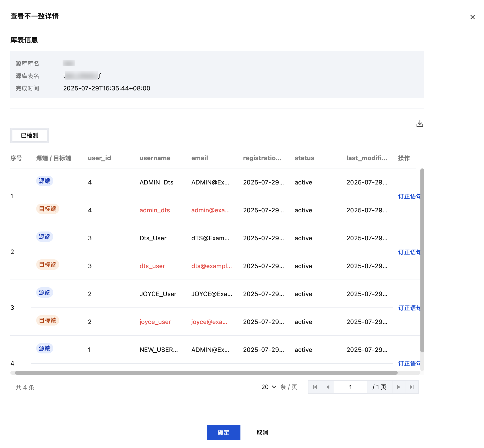Open 订正语句 link for row 4
The height and width of the screenshot is (448, 484).
pos(409,364)
